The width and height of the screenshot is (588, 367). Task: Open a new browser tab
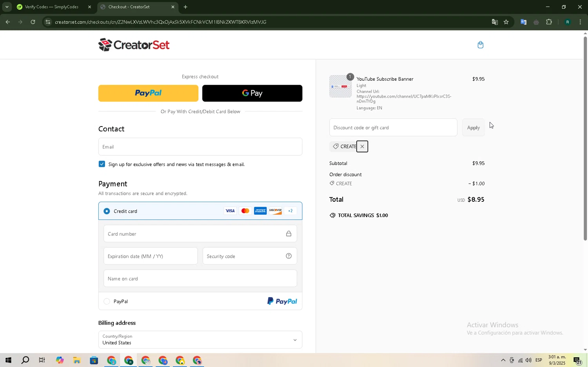coord(185,7)
